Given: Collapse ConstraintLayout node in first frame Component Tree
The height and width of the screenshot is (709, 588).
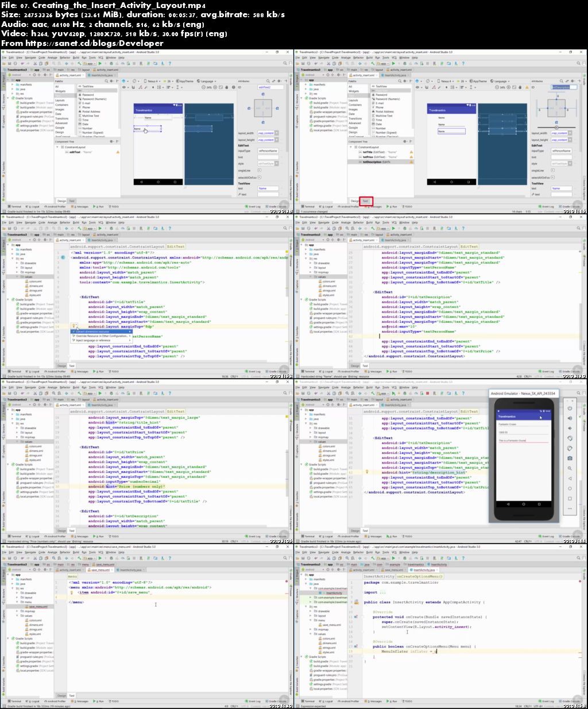Looking at the screenshot, I should pyautogui.click(x=57, y=147).
